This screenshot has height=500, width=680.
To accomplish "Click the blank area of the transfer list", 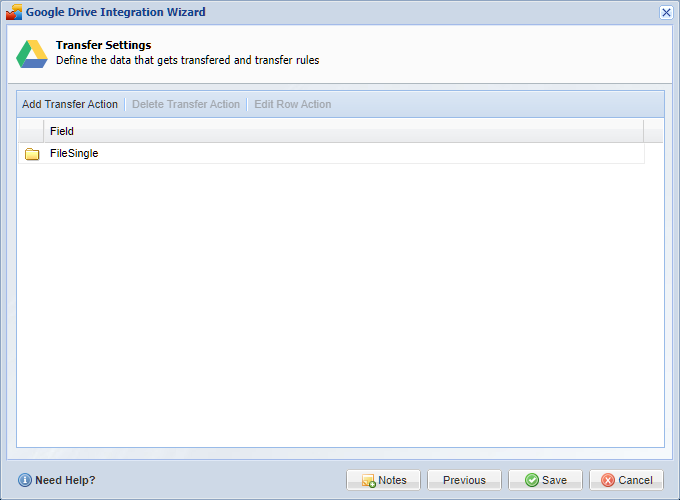I will [340, 300].
